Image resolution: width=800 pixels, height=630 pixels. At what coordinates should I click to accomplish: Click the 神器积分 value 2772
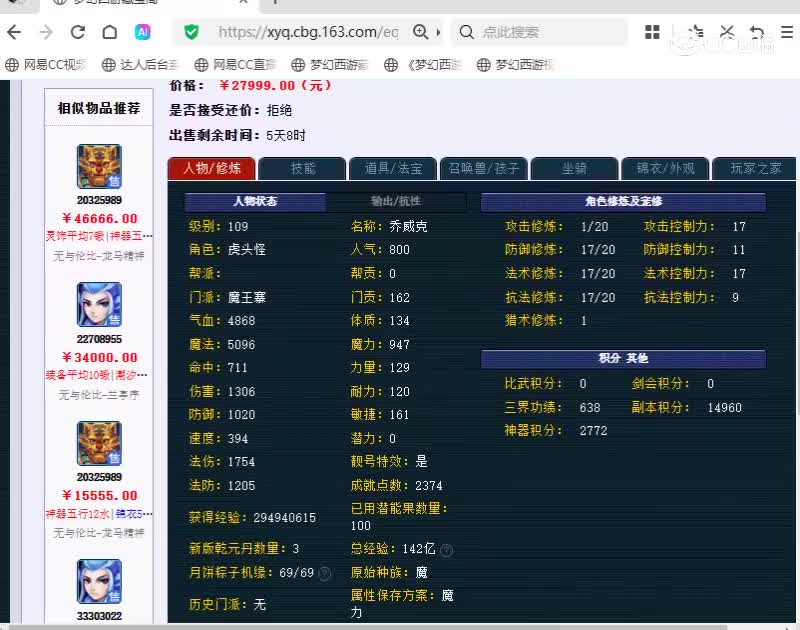tap(593, 431)
